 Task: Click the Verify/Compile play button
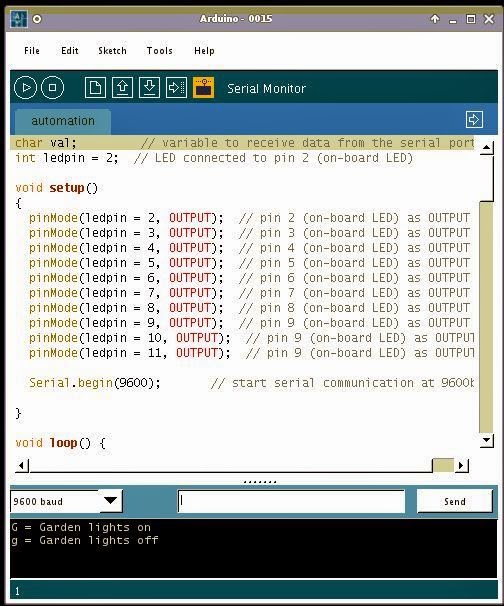tap(25, 88)
